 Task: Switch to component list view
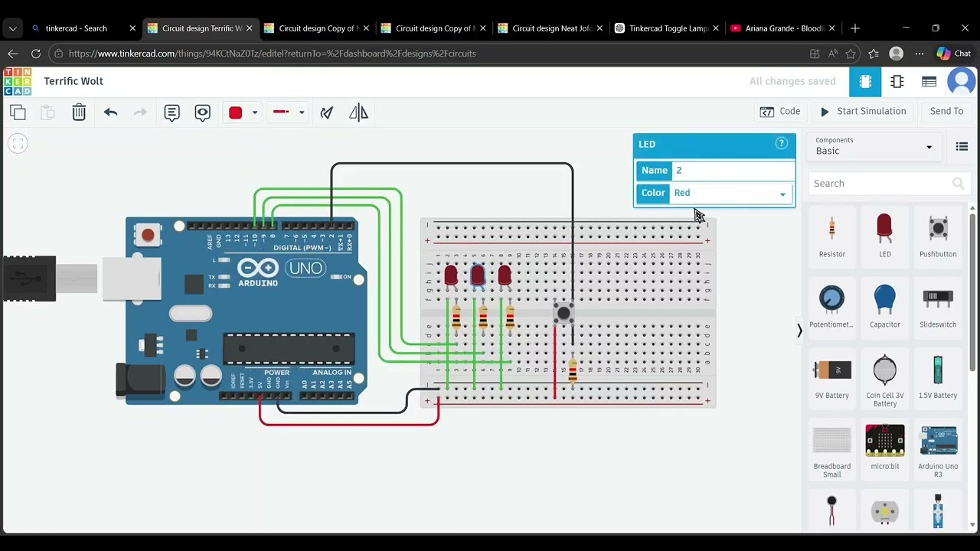929,81
